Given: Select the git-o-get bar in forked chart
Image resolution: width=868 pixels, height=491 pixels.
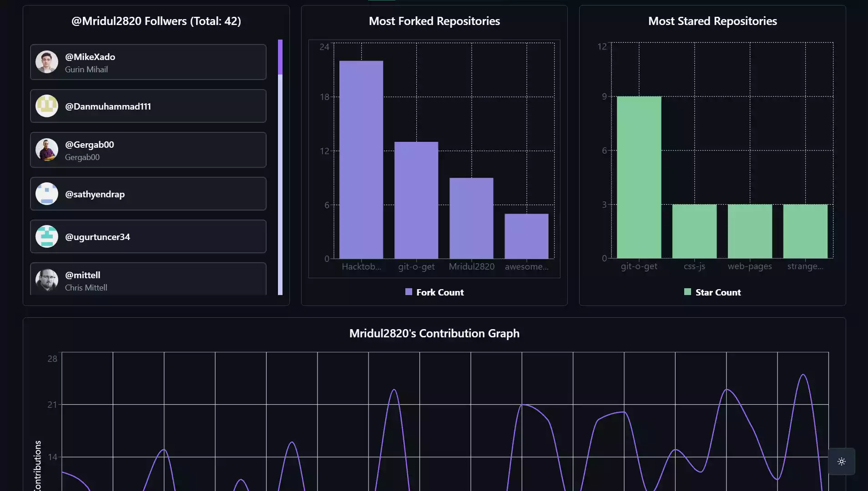Looking at the screenshot, I should 416,200.
